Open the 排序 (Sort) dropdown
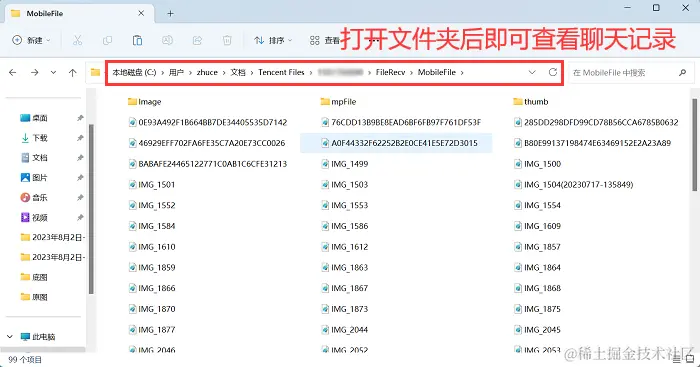The width and height of the screenshot is (700, 367). point(273,41)
